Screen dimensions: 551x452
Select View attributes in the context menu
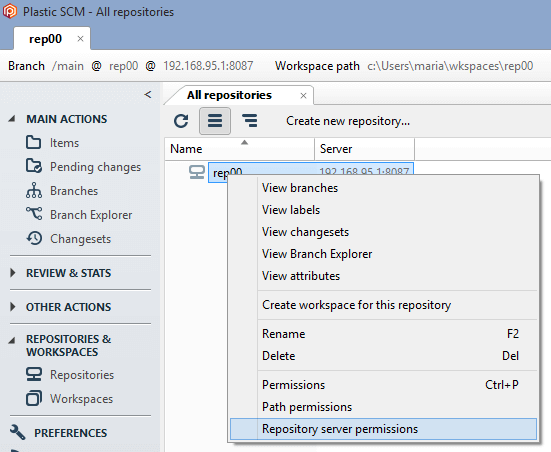point(383,276)
